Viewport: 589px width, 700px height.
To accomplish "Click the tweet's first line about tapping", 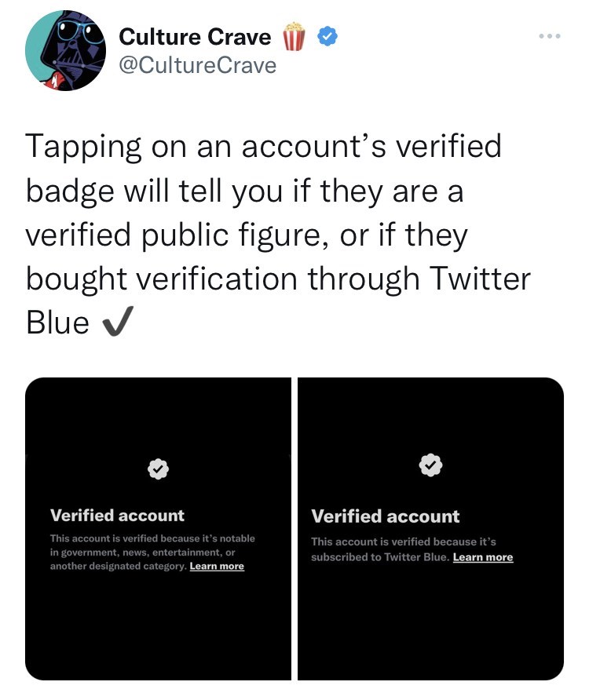I will pyautogui.click(x=263, y=147).
